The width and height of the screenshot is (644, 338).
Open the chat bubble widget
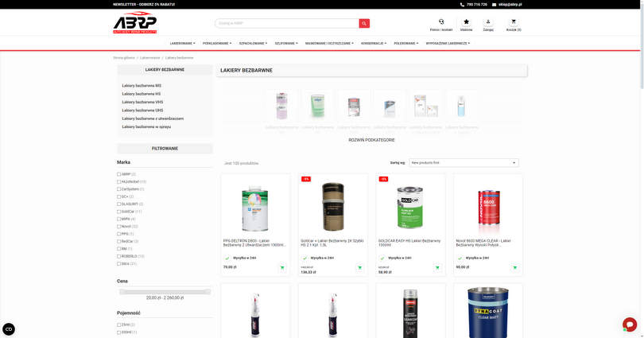point(629,324)
